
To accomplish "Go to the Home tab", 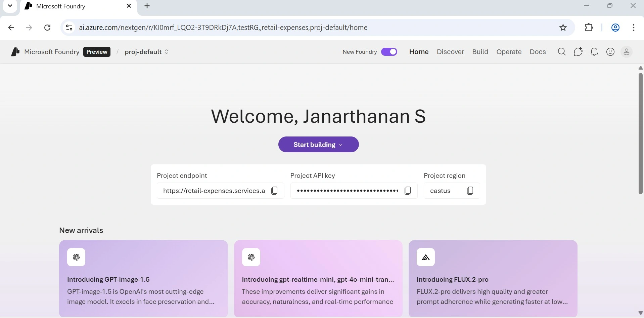I will coord(419,52).
